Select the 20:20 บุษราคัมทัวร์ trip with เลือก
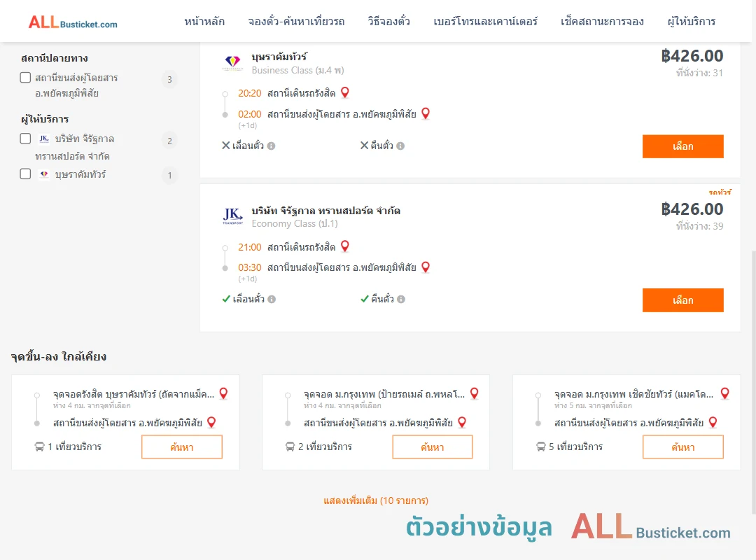Viewport: 756px width, 560px height. pyautogui.click(x=682, y=146)
